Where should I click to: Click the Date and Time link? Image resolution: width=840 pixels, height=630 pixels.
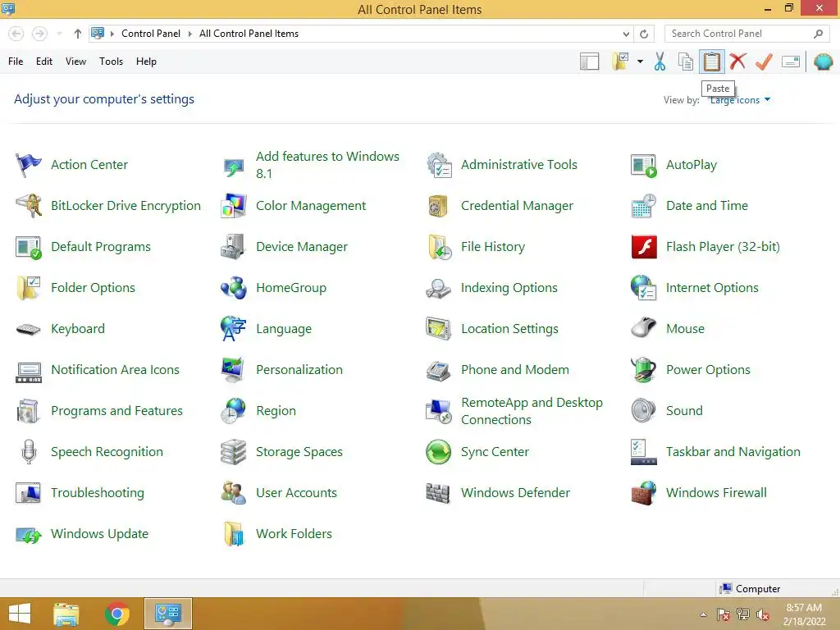[706, 206]
